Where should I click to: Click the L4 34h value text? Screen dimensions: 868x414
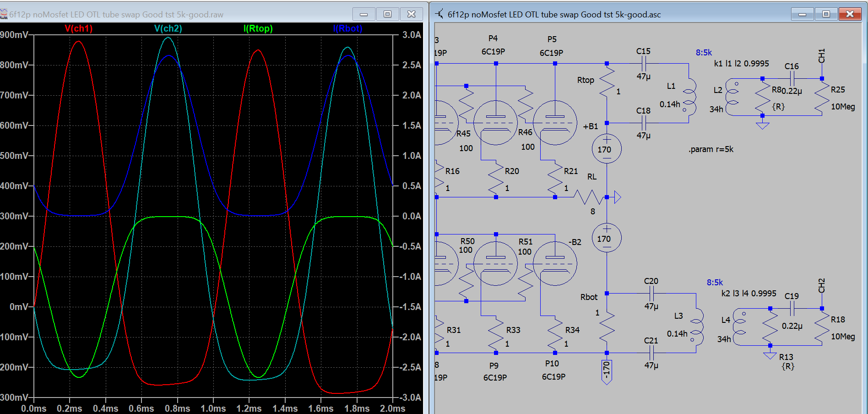[724, 339]
